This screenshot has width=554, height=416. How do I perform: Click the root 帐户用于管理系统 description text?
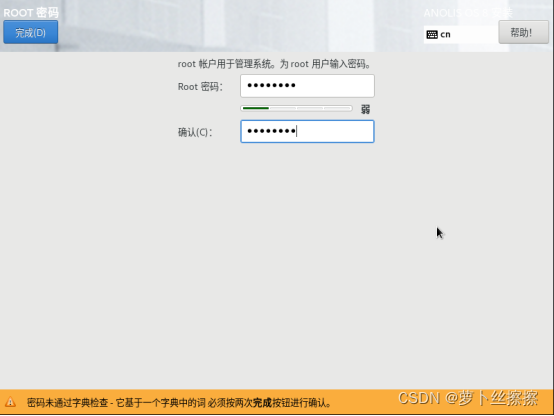(275, 64)
